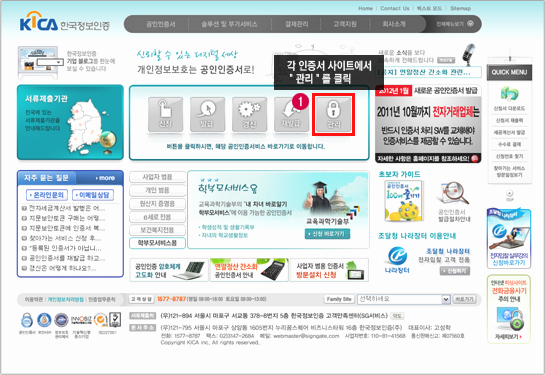The width and height of the screenshot is (545, 375).
Task: Open the 공인인증서 menu in the nav bar
Action: 161,24
